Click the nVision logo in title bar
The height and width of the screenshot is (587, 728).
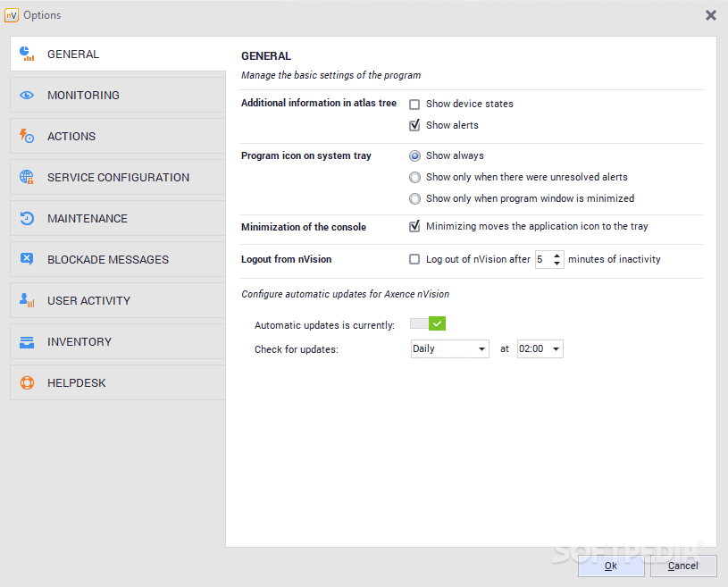click(11, 15)
